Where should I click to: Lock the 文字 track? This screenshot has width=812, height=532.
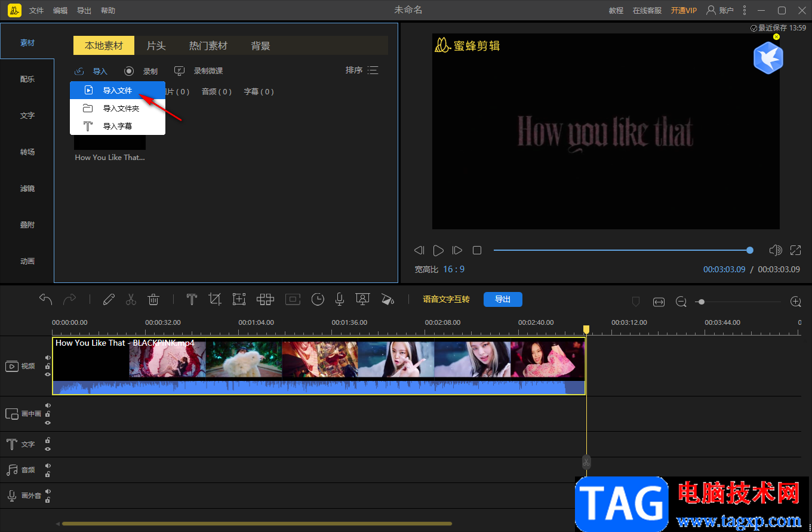coord(48,440)
